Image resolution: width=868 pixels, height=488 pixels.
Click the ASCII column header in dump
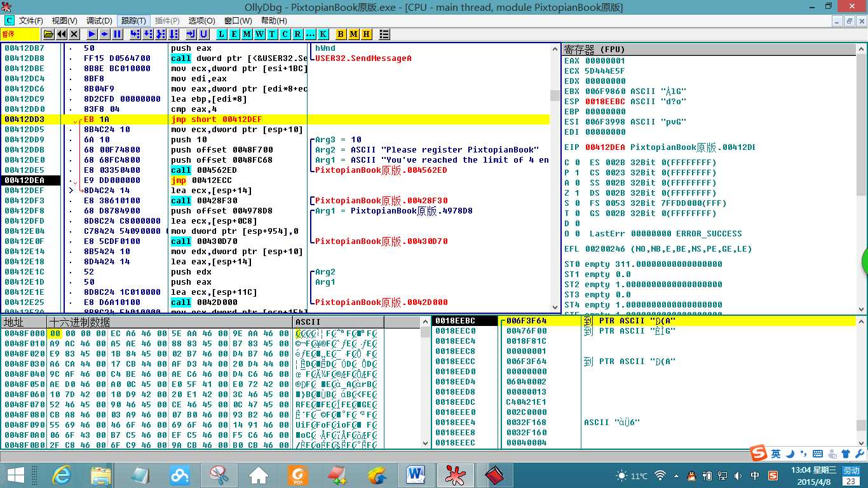coord(338,322)
